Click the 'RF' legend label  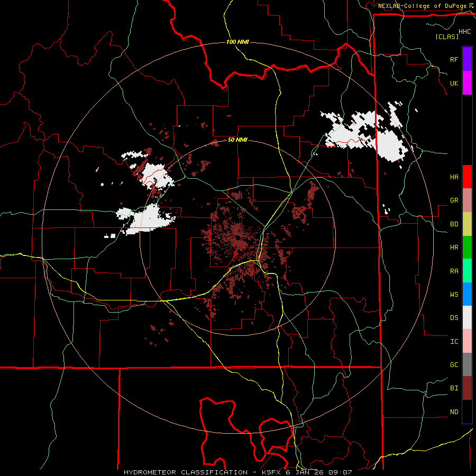point(454,59)
